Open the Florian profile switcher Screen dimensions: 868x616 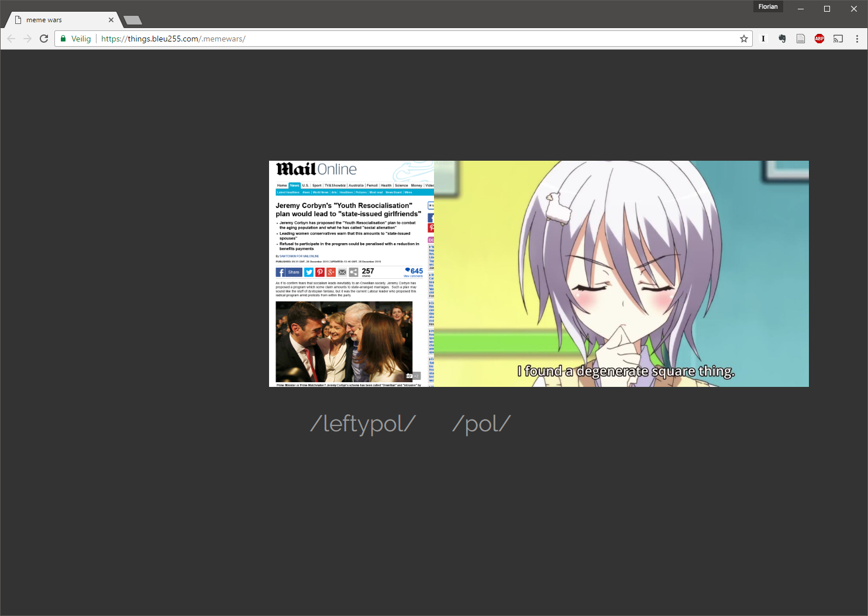tap(767, 7)
